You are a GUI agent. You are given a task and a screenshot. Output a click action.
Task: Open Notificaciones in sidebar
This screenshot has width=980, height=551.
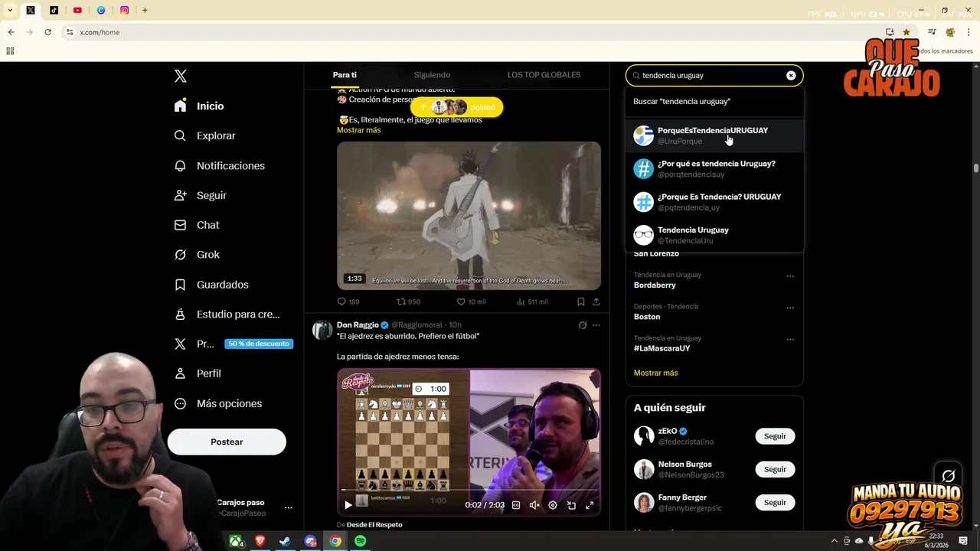[x=219, y=165]
